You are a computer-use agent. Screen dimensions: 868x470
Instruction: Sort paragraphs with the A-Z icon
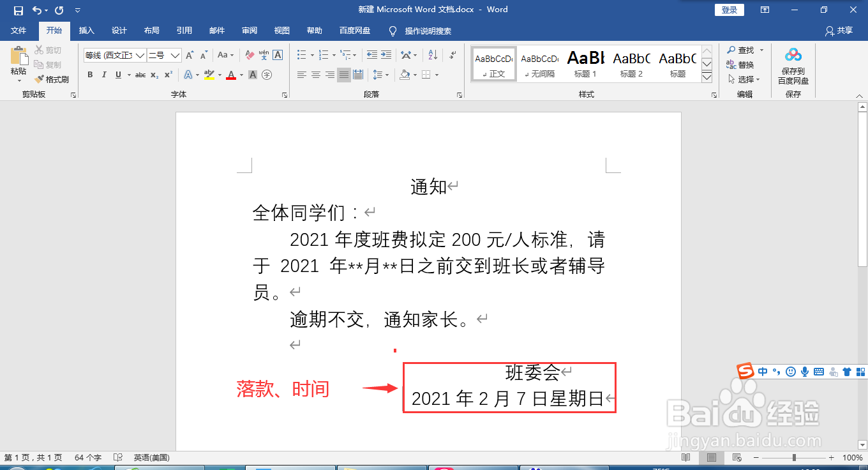(x=431, y=56)
